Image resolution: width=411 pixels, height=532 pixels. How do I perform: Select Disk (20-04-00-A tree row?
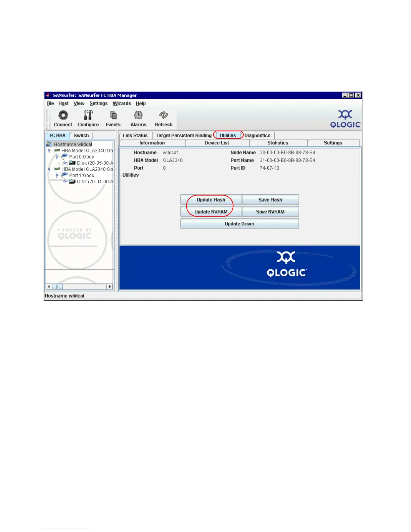point(95,181)
